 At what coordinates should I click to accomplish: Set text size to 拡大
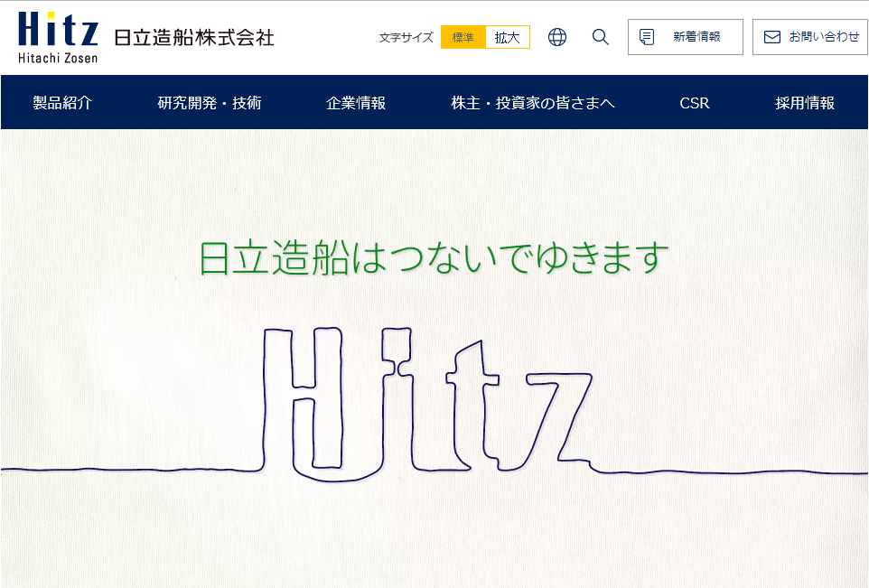coord(508,37)
